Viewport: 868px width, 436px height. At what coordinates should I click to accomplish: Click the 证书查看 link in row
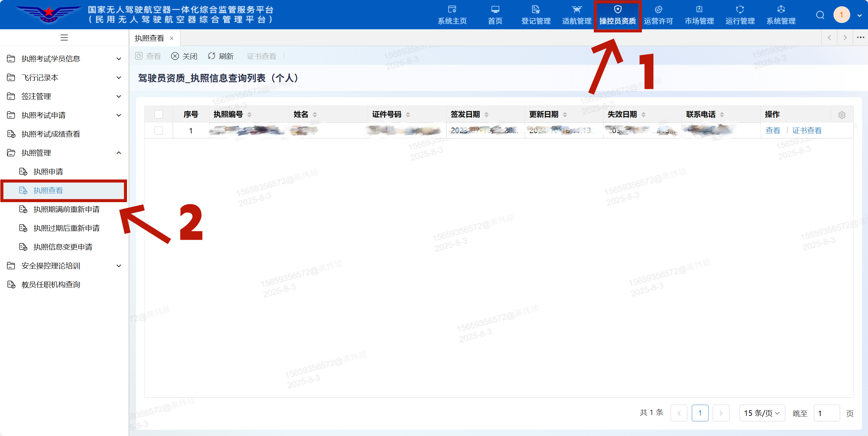807,131
